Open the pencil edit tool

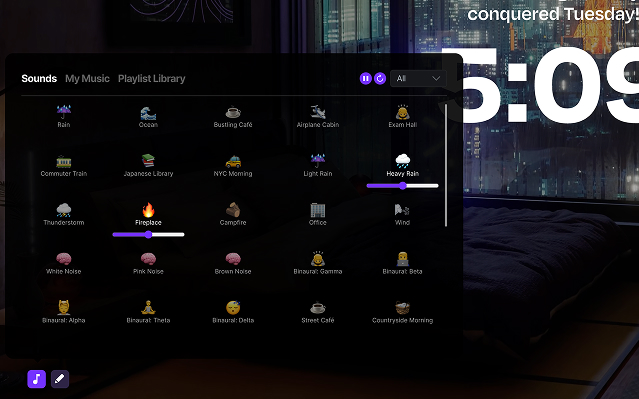coord(60,379)
